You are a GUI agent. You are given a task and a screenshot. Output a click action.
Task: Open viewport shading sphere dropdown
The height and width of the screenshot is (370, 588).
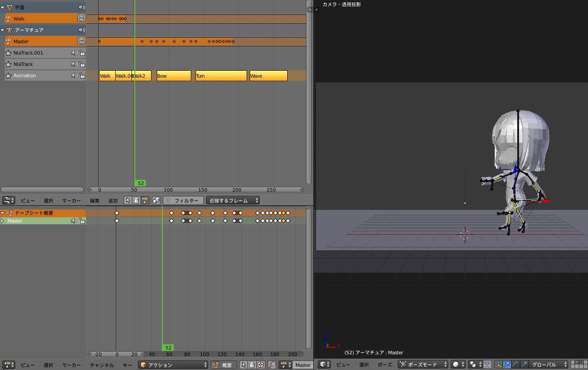[x=458, y=364]
